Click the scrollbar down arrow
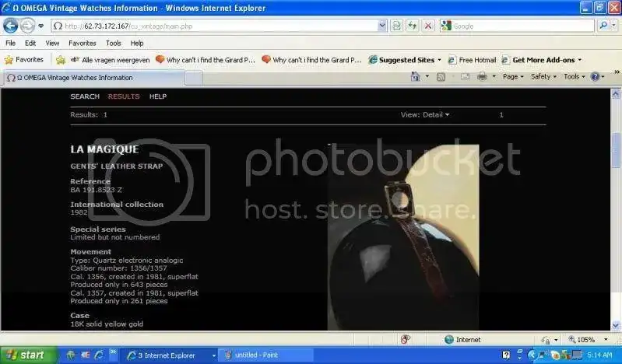Screen dimensions: 622x364 tap(616, 325)
